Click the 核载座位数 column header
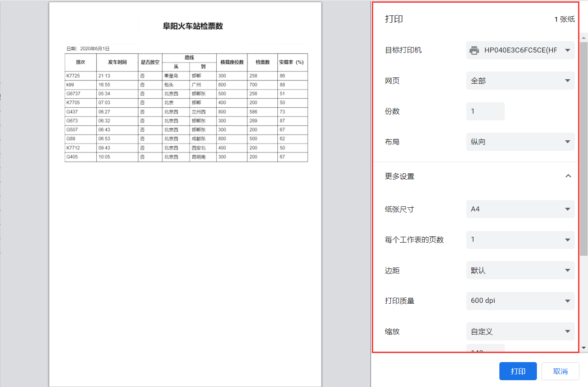588x387 pixels. (x=232, y=62)
